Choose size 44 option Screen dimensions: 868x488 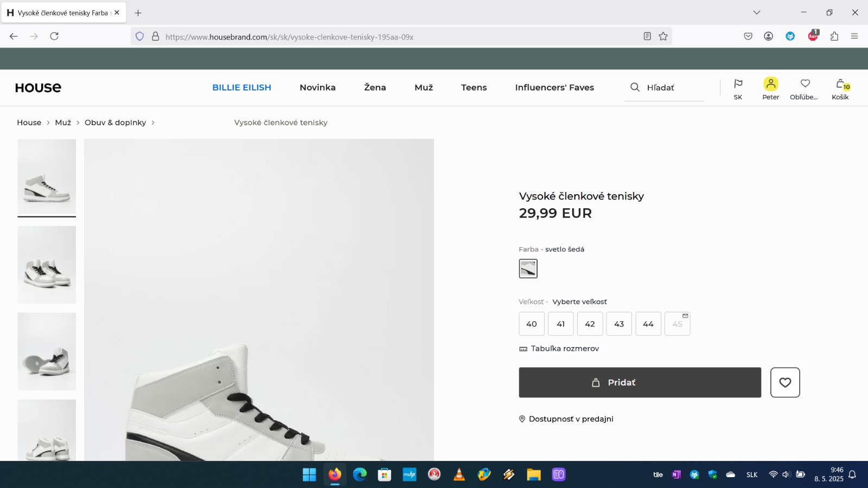coord(648,324)
